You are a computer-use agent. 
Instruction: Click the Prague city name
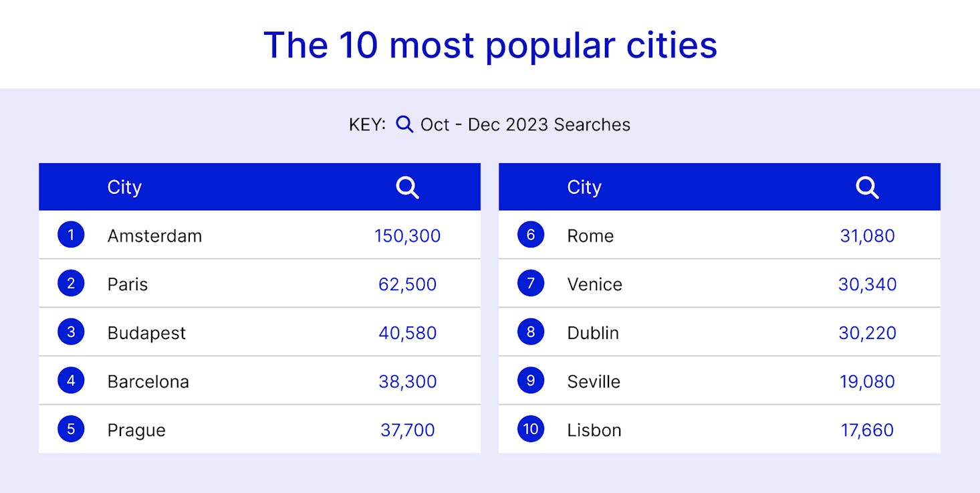tap(136, 430)
